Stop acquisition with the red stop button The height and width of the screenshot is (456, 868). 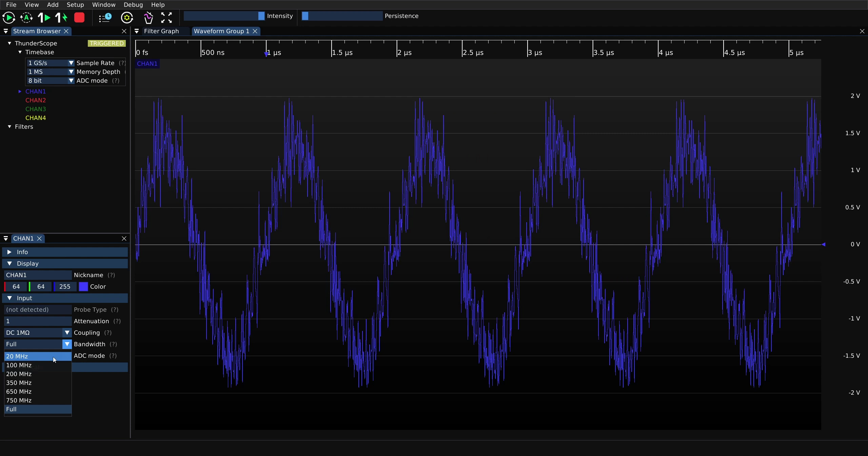[79, 18]
